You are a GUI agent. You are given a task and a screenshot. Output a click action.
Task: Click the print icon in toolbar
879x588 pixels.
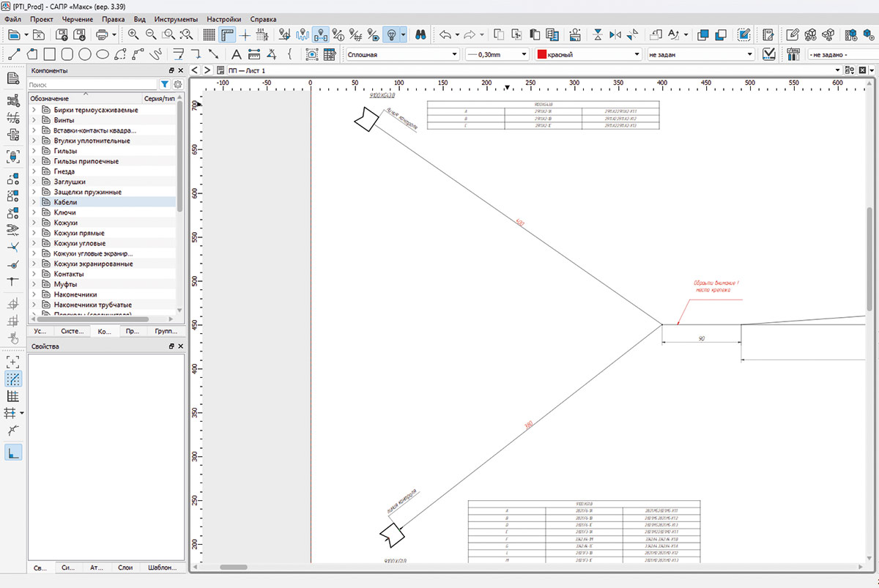[x=101, y=34]
